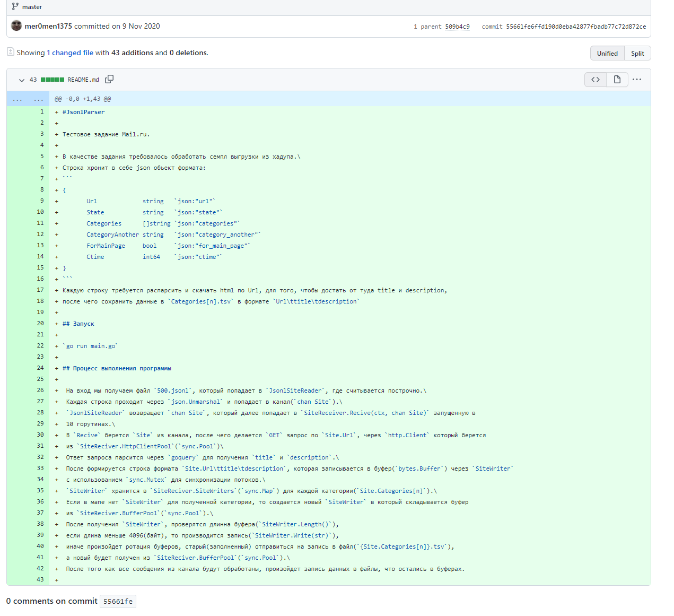Click 'go run main.go' code line
This screenshot has width=674, height=616.
coord(90,346)
